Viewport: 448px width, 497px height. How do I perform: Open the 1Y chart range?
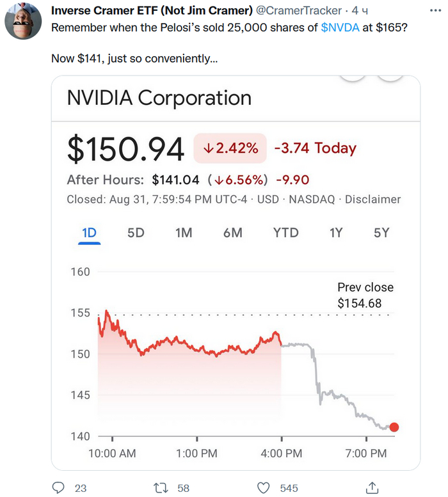(x=336, y=233)
